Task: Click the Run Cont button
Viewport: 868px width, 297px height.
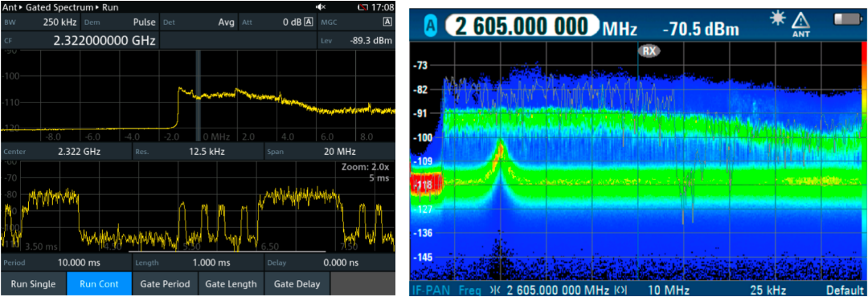Action: click(x=99, y=283)
